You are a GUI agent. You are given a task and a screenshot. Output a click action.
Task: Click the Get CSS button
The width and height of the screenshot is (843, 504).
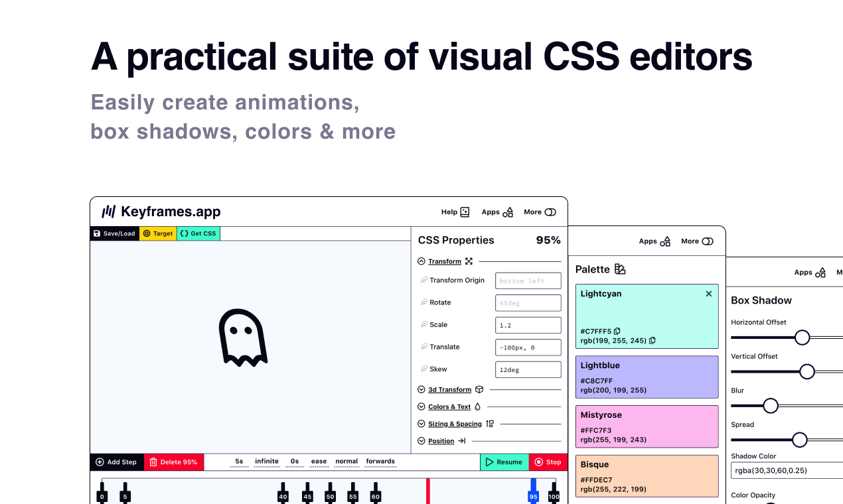tap(198, 233)
